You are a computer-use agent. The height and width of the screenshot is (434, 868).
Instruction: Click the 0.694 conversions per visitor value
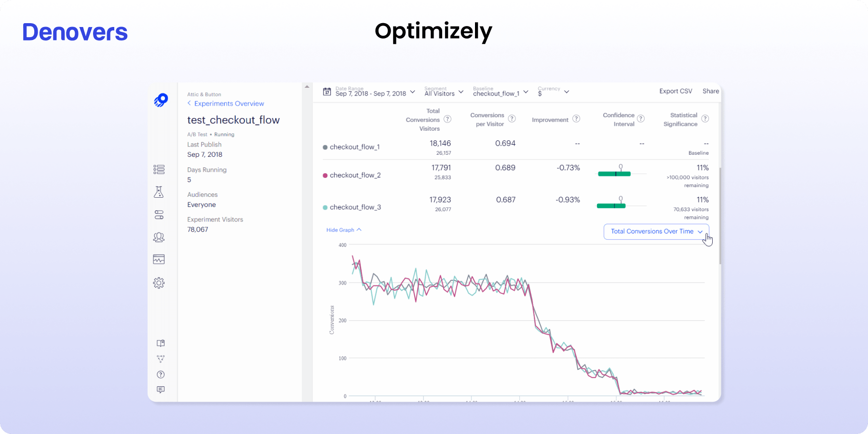505,143
